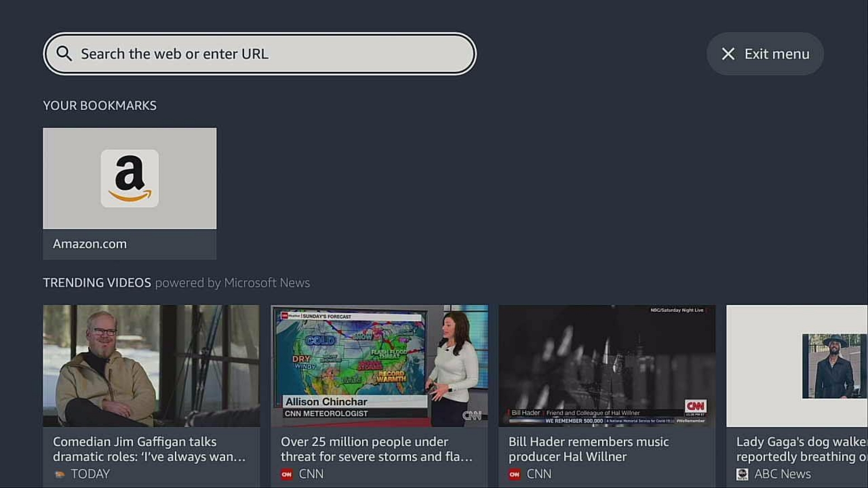
Task: Select the Exit menu button
Action: [x=765, y=54]
